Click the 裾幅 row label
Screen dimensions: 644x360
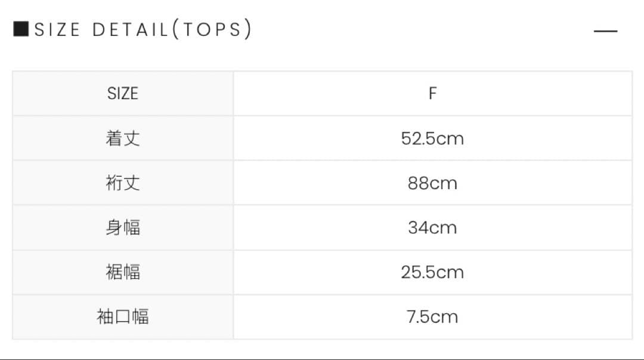pos(123,272)
